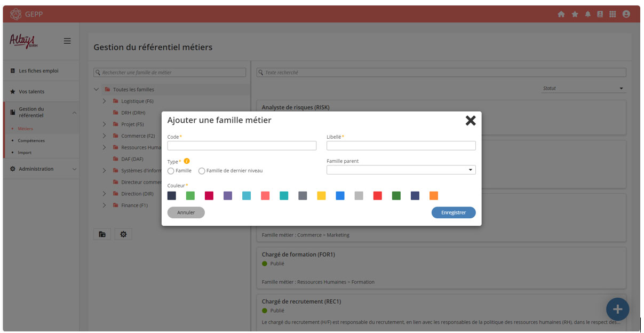Toggle the hamburger sidebar menu
The width and height of the screenshot is (644, 333).
point(67,41)
